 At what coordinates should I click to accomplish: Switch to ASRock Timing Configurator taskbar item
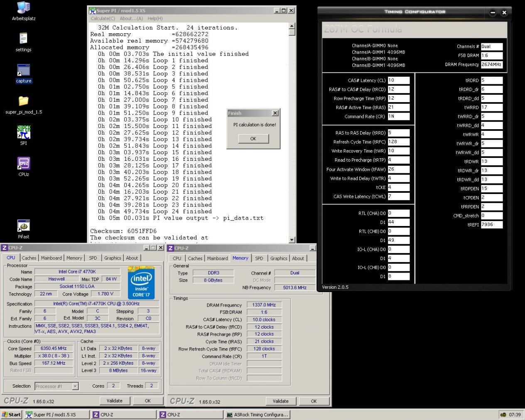coord(257,415)
